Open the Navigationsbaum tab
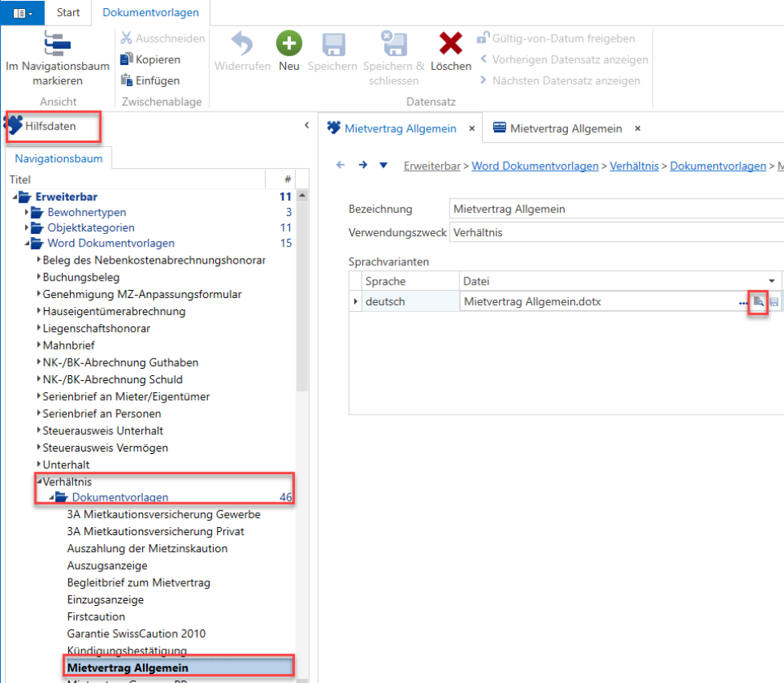 click(59, 158)
